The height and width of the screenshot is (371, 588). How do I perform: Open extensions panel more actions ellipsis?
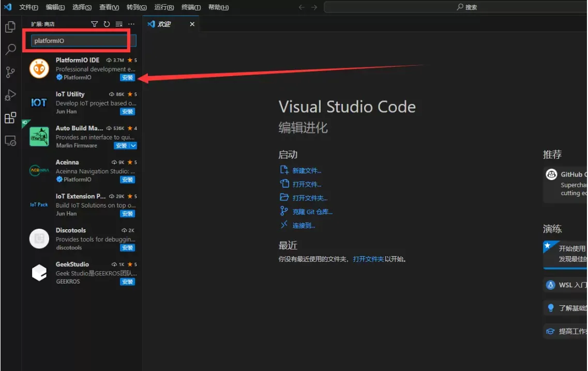131,24
